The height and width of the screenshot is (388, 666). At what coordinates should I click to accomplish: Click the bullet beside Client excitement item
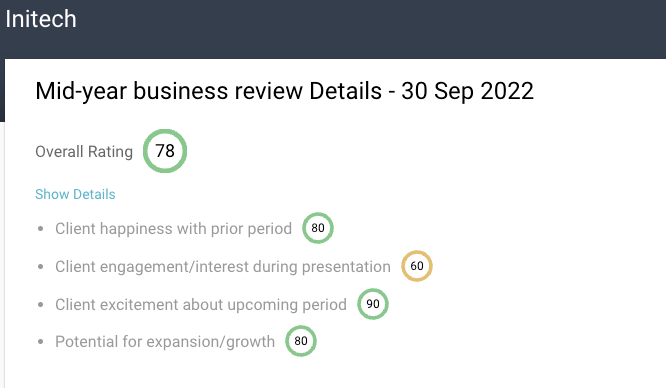(x=41, y=305)
